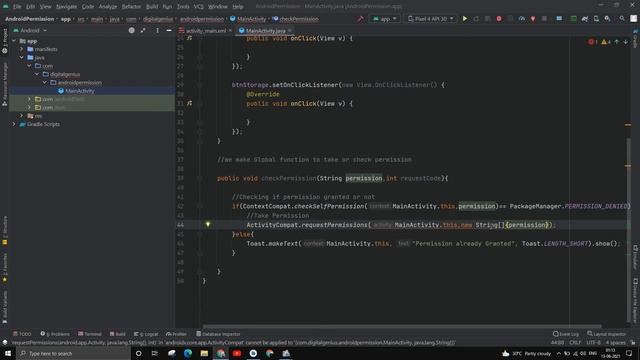Viewport: 640px width, 360px height.
Task: Click the red error indicator in editor
Action: (592, 42)
